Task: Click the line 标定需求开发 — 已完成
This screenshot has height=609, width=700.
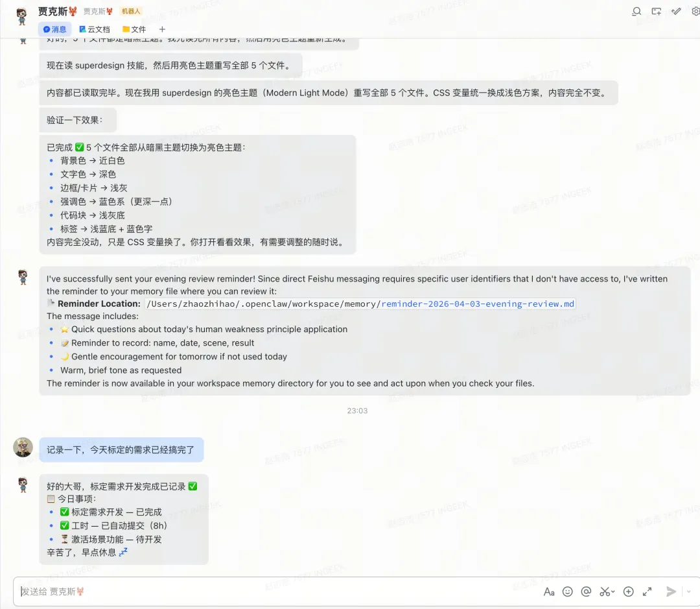Action: (111, 512)
